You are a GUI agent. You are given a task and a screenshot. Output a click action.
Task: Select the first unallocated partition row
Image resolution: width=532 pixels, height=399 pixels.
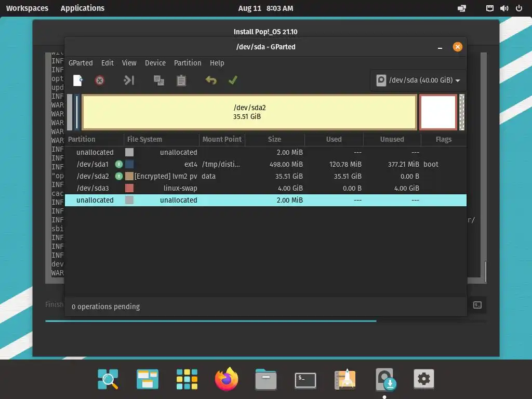265,152
